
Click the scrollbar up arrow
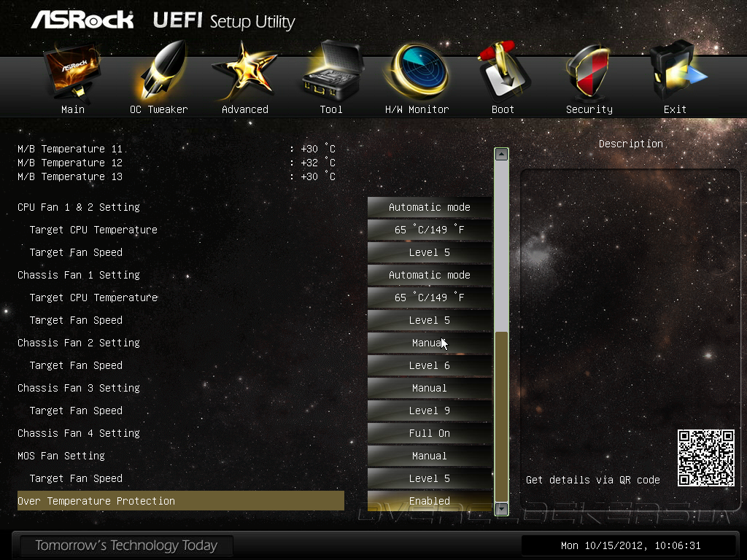501,155
